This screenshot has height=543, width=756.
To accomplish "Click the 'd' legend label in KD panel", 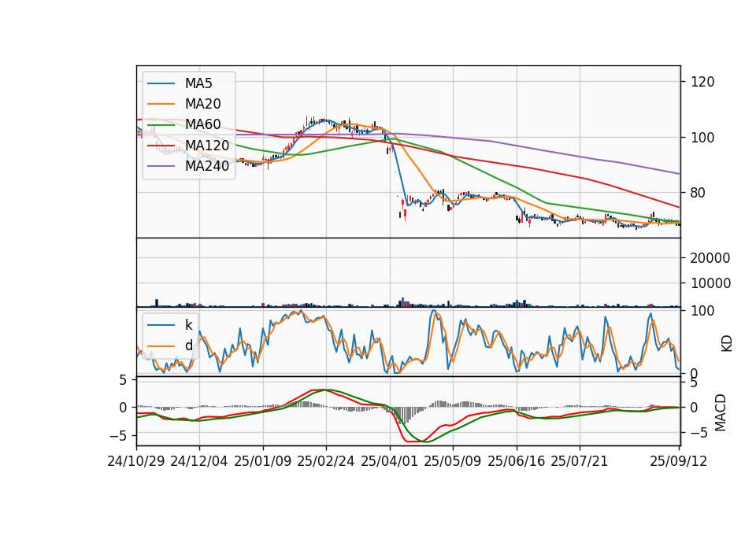I will pyautogui.click(x=188, y=345).
